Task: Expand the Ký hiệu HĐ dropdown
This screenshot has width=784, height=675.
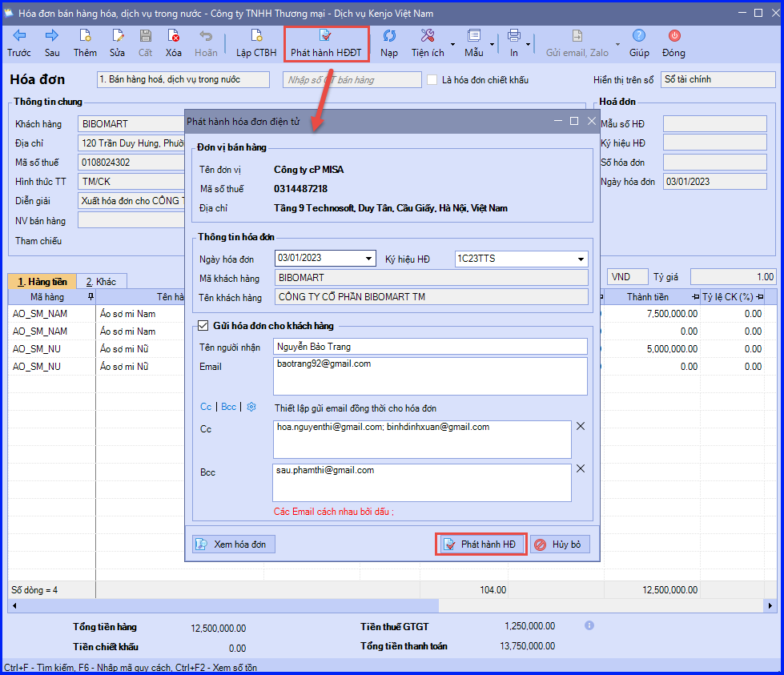Action: click(581, 259)
